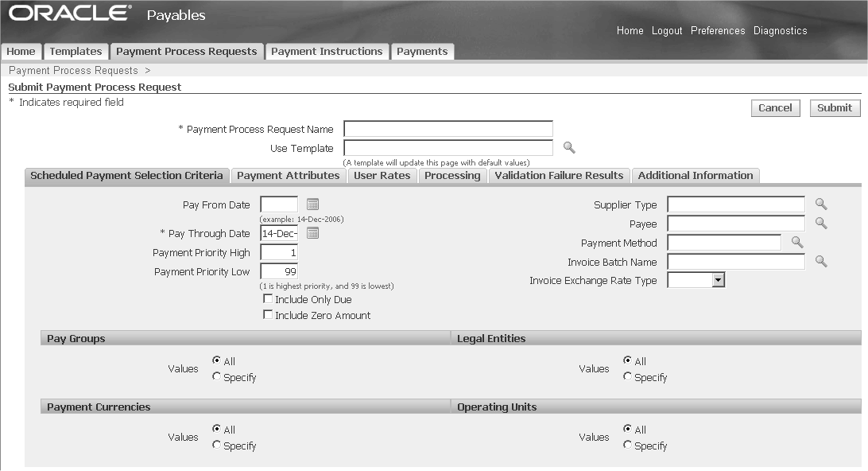
Task: Open the Diagnostics link
Action: (x=780, y=30)
